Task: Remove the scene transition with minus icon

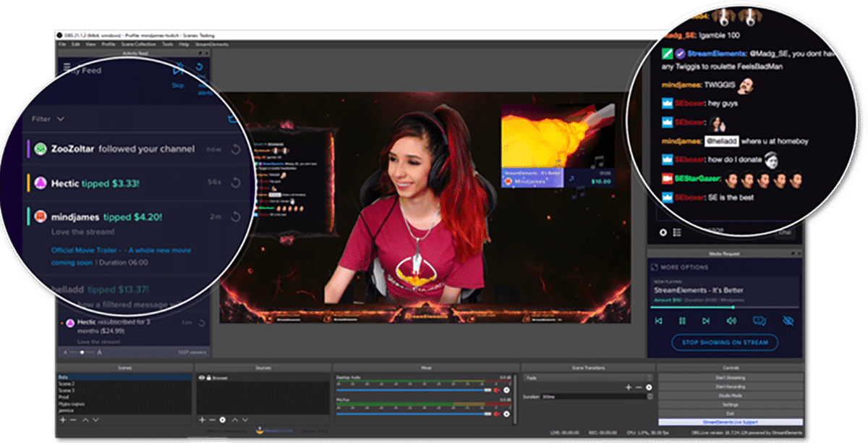Action: click(638, 387)
